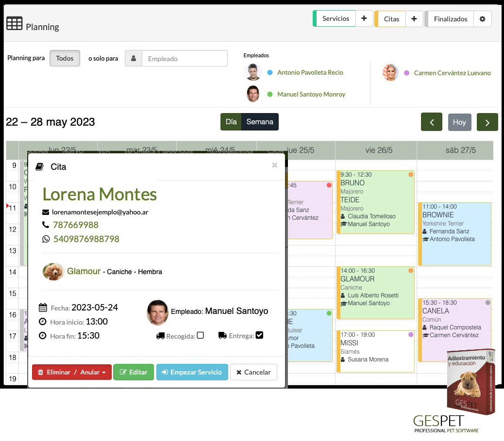The height and width of the screenshot is (441, 504).
Task: Open Glamour pet profile link
Action: click(x=84, y=271)
